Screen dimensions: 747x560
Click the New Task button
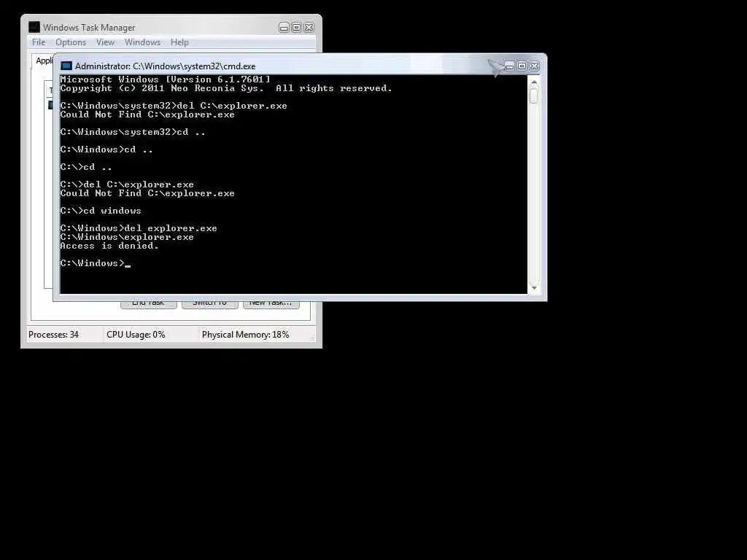coord(271,304)
